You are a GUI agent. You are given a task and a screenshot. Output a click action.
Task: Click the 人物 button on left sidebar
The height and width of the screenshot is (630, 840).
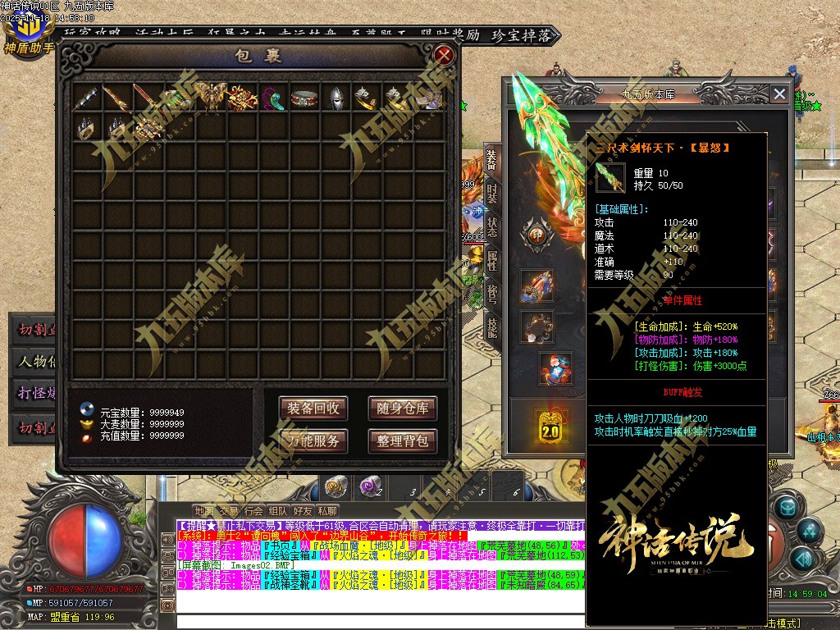[33, 361]
